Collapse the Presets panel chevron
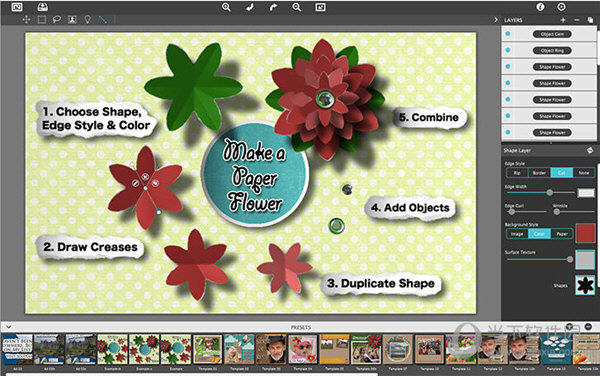600x376 pixels. (x=8, y=327)
